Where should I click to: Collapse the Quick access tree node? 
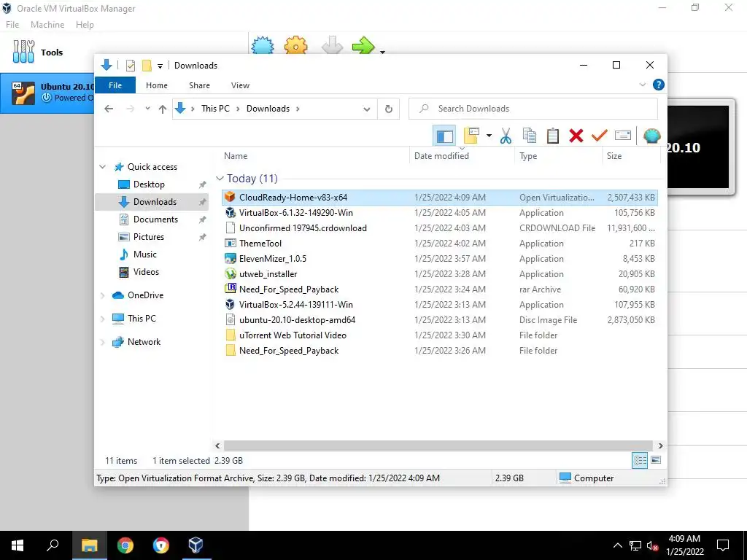pyautogui.click(x=102, y=167)
